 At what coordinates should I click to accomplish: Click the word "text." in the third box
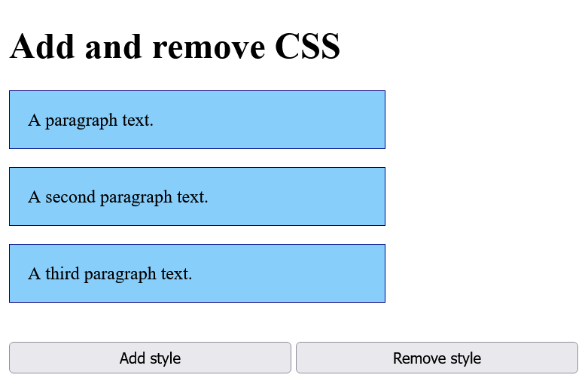coord(177,273)
